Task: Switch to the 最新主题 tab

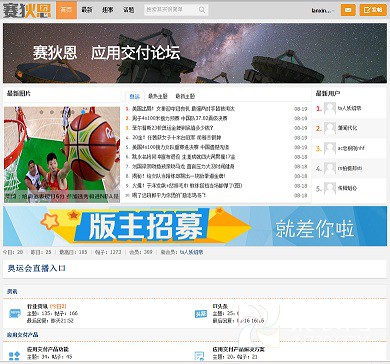Action: click(185, 96)
